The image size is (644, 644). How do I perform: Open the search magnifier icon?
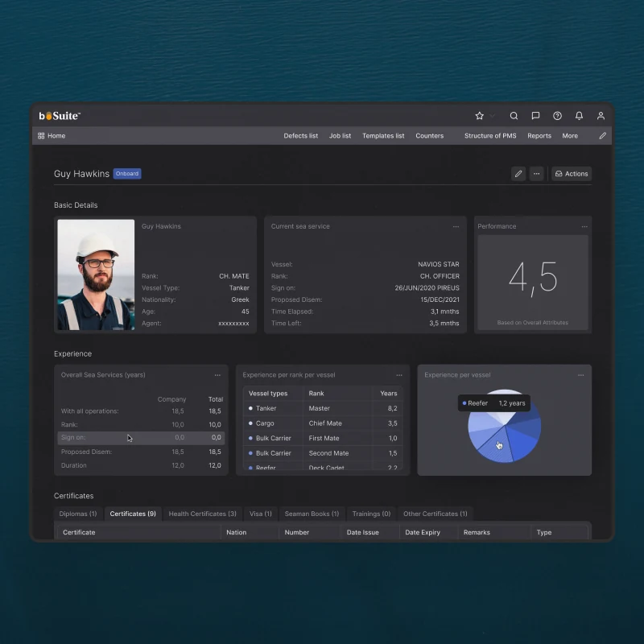[514, 116]
